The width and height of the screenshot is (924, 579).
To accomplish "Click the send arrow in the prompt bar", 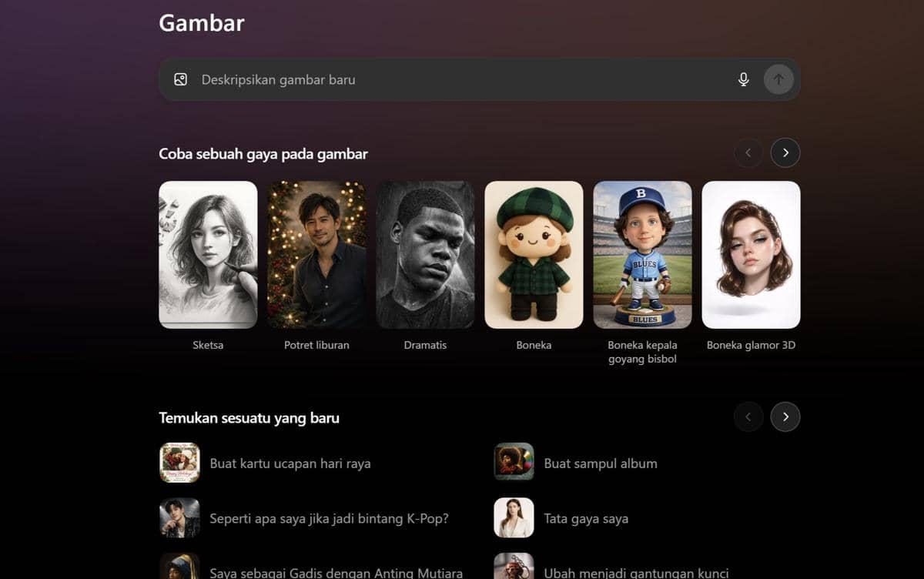I will [x=778, y=79].
